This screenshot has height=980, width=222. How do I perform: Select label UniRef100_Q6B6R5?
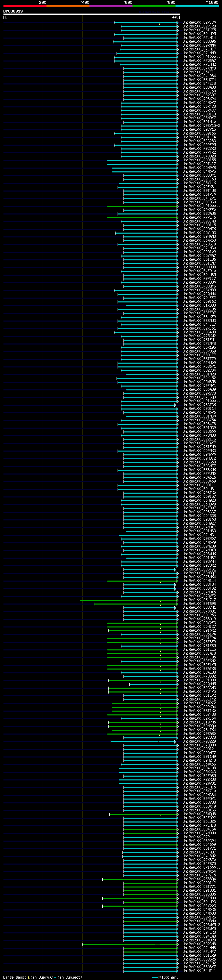[x=199, y=959]
